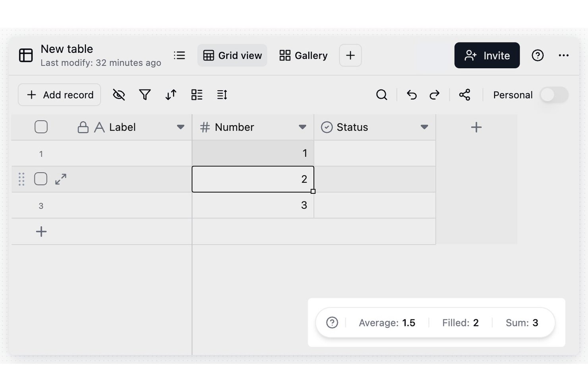Undo the last change
The image size is (588, 392).
(412, 95)
